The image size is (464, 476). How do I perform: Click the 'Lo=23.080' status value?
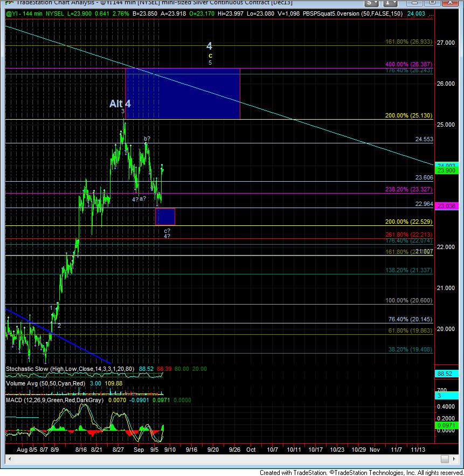(x=260, y=13)
